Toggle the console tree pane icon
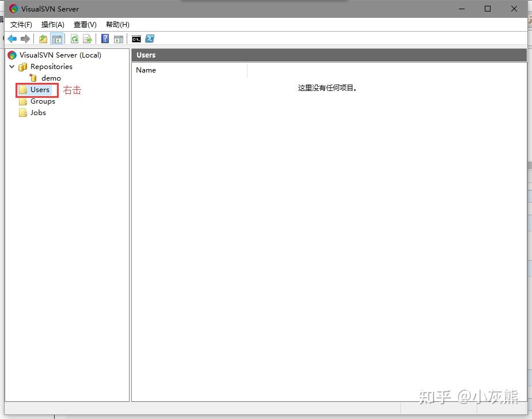The image size is (532, 419). [x=56, y=39]
